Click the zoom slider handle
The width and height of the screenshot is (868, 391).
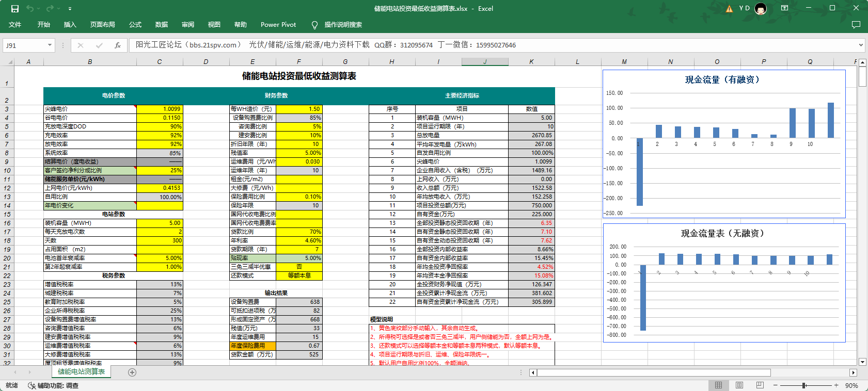pyautogui.click(x=804, y=385)
